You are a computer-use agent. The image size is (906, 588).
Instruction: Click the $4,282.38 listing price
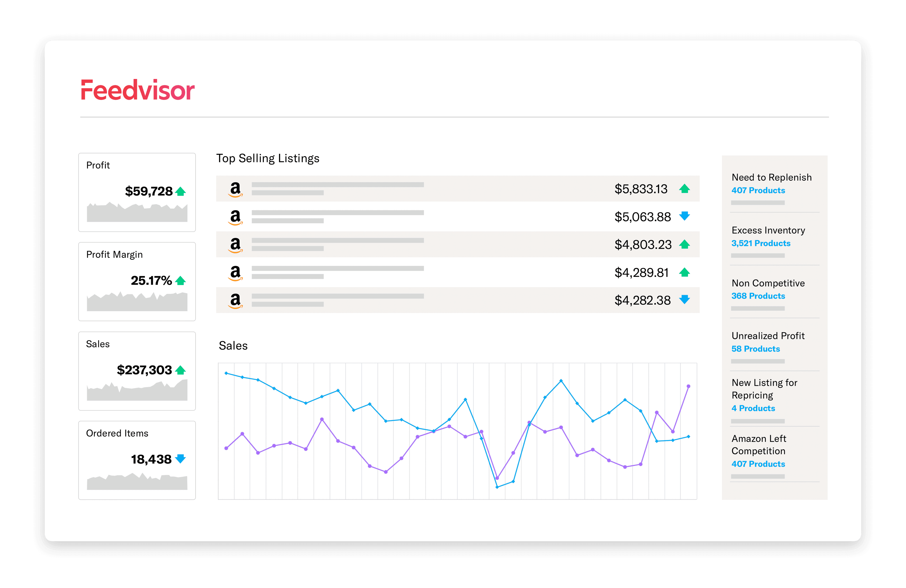coord(643,300)
